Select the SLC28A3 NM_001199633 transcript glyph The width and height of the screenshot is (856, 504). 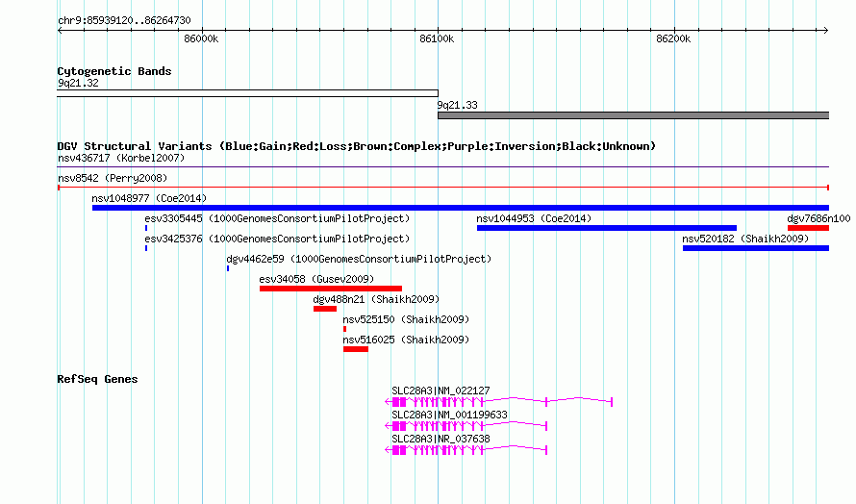466,426
